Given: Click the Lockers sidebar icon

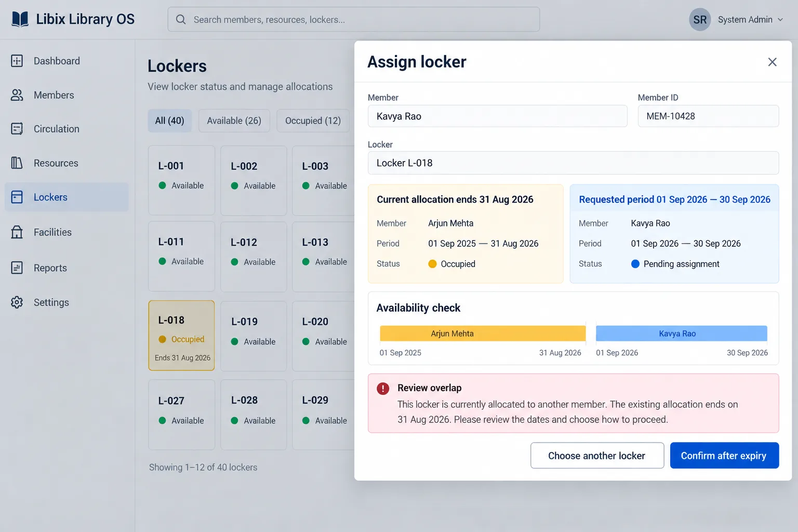Looking at the screenshot, I should (x=17, y=197).
